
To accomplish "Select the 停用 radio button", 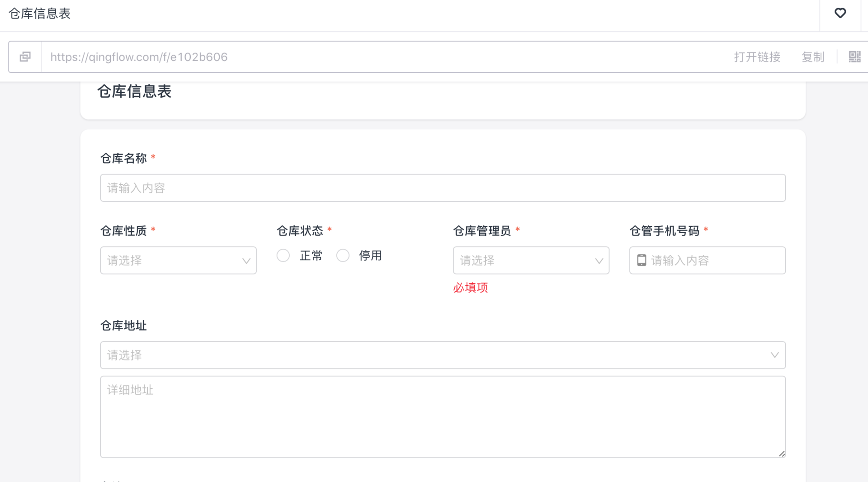I will click(343, 256).
